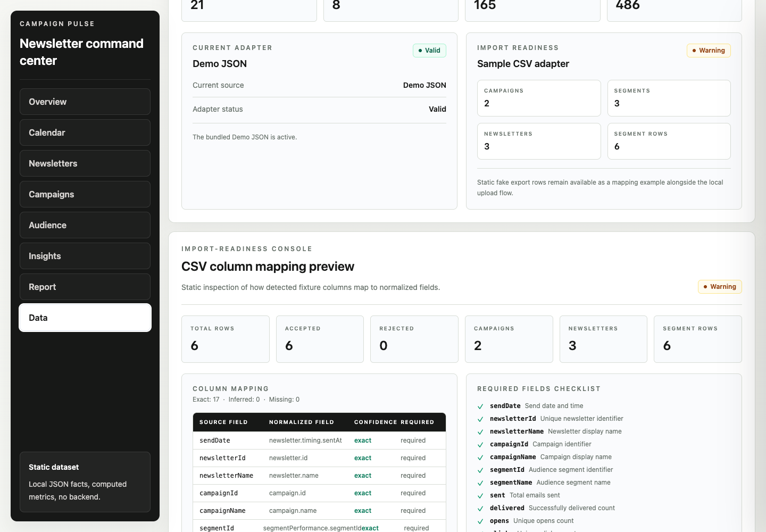Image resolution: width=766 pixels, height=532 pixels.
Task: Click the Confidence column header
Action: 376,422
